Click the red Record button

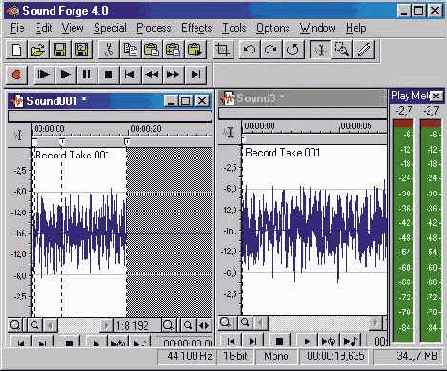16,74
